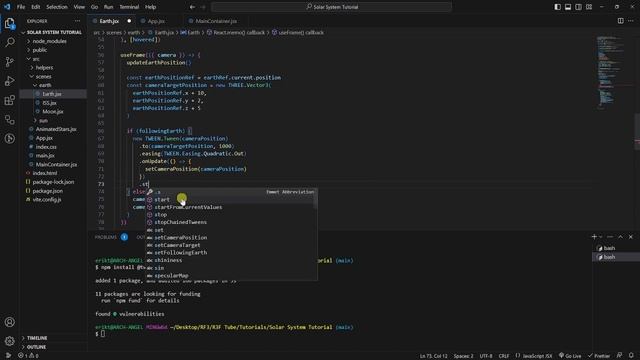The image size is (640, 360).
Task: Click the split editor right icon
Action: [620, 21]
